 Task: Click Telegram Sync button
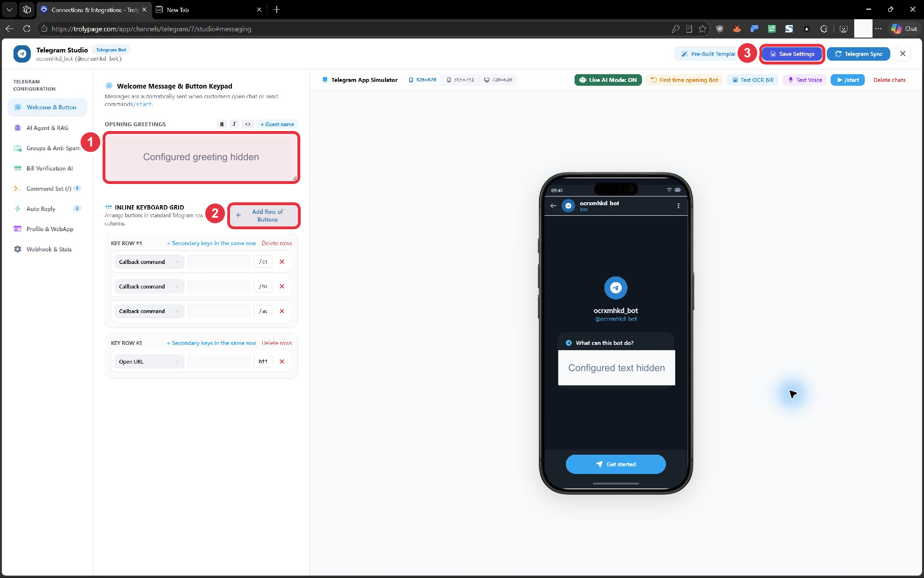tap(859, 54)
